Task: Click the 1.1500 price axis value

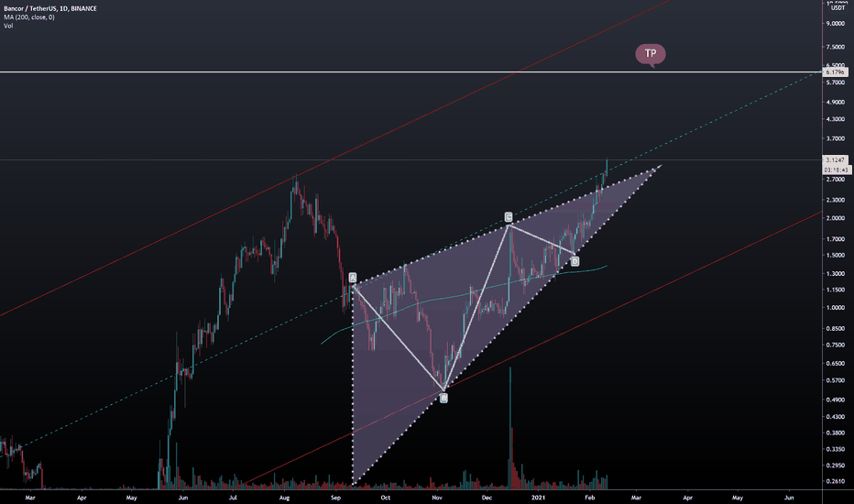Action: tap(835, 290)
